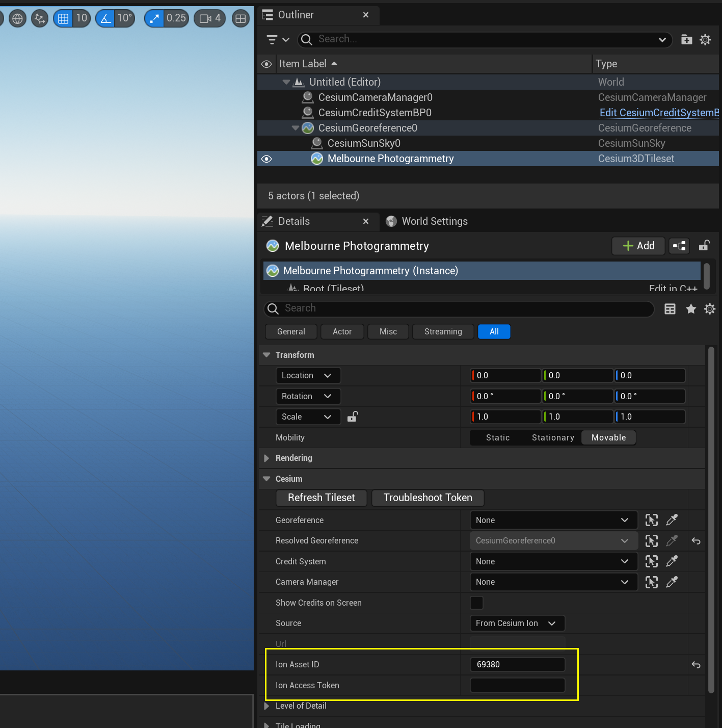This screenshot has height=728, width=722.
Task: Open the property matrix icon beside Details search
Action: point(670,308)
